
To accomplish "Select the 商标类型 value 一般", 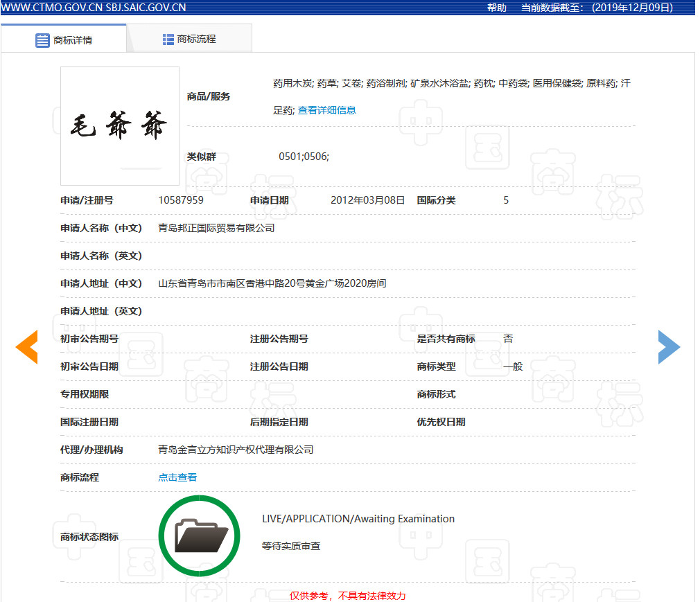I will [x=513, y=366].
